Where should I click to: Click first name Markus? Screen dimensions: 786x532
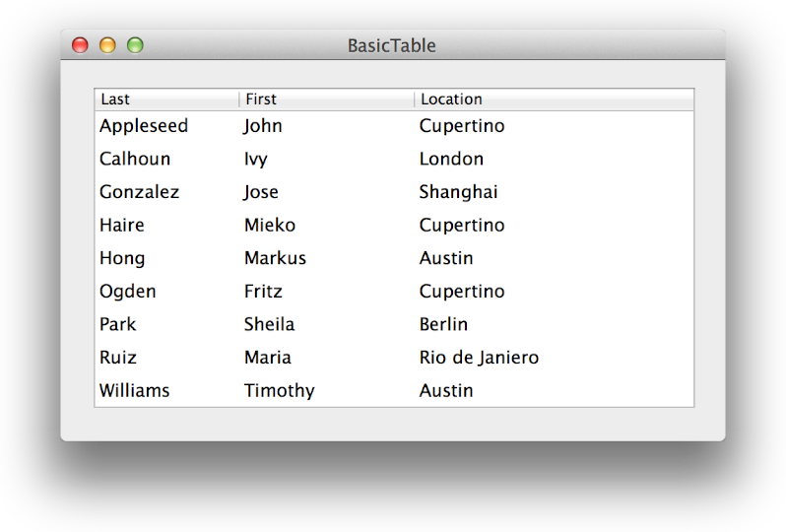tap(275, 258)
